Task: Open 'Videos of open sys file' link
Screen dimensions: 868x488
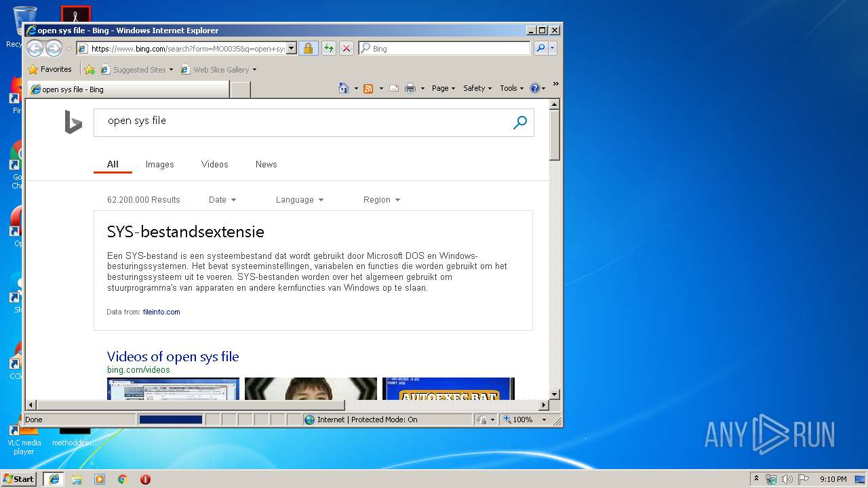Action: (x=173, y=357)
